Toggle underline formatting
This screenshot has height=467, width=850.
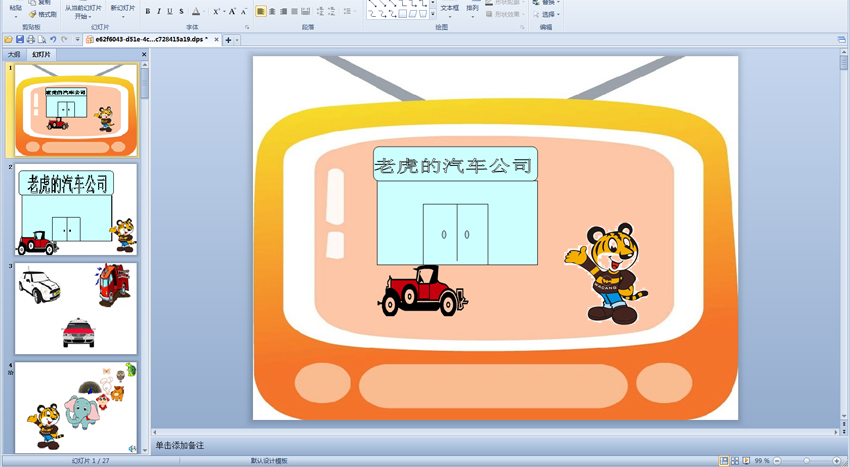coord(170,11)
